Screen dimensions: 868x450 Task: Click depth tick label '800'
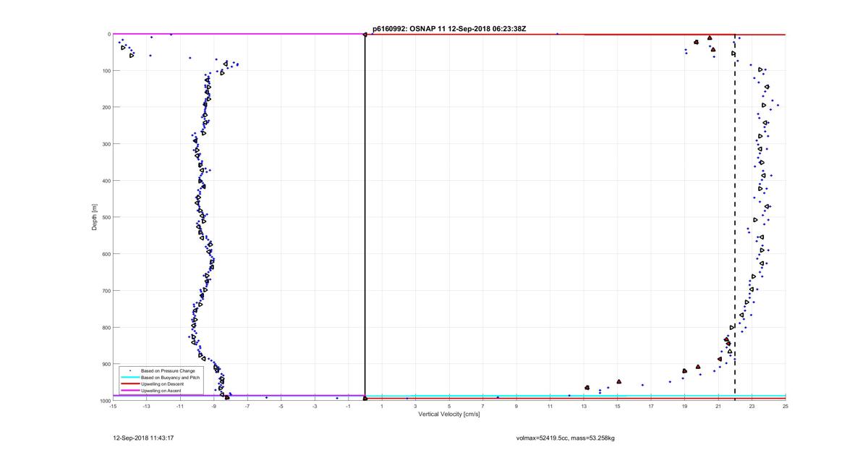tap(107, 328)
